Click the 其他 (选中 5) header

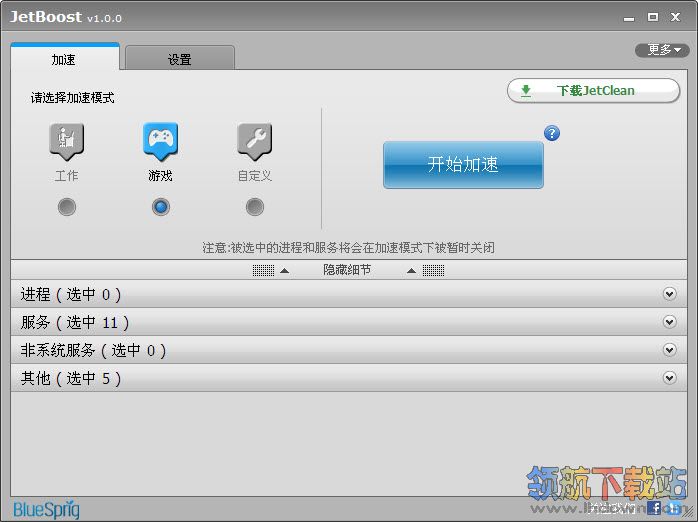349,378
